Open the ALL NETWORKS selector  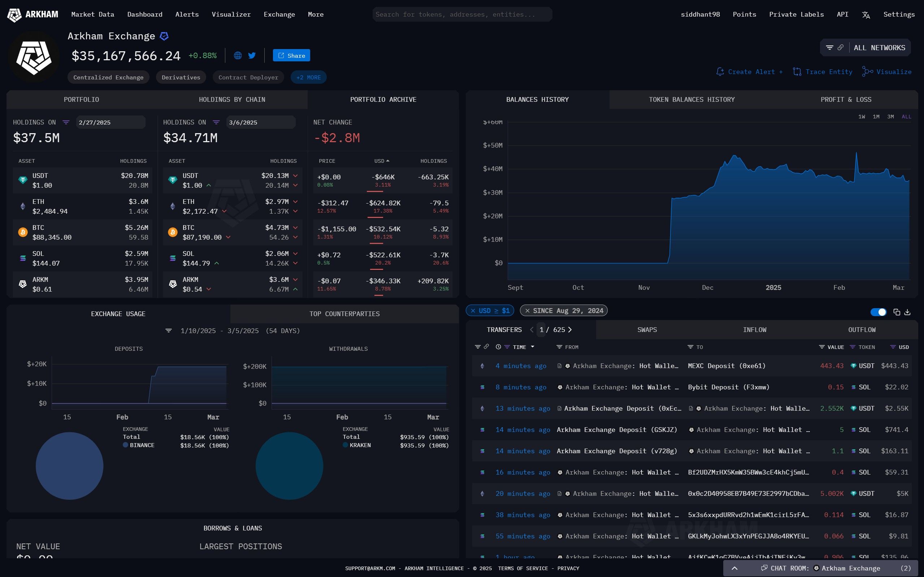click(879, 48)
